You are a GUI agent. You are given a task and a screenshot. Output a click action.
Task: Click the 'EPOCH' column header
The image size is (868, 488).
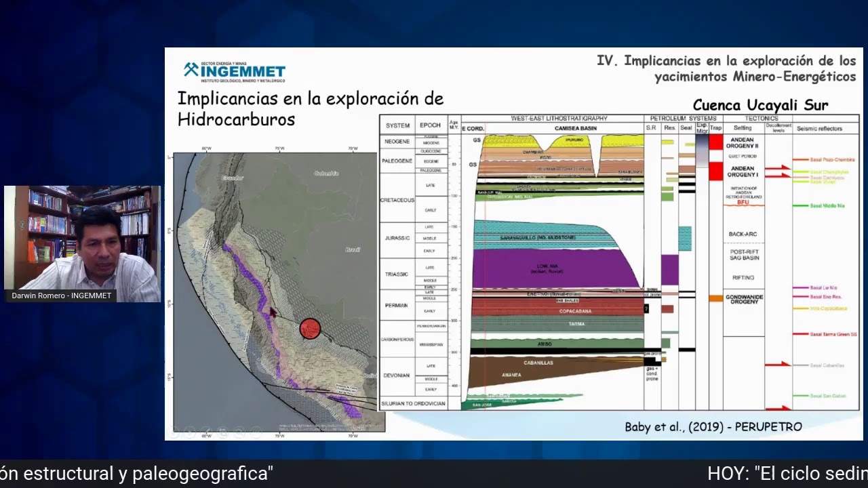click(x=430, y=126)
